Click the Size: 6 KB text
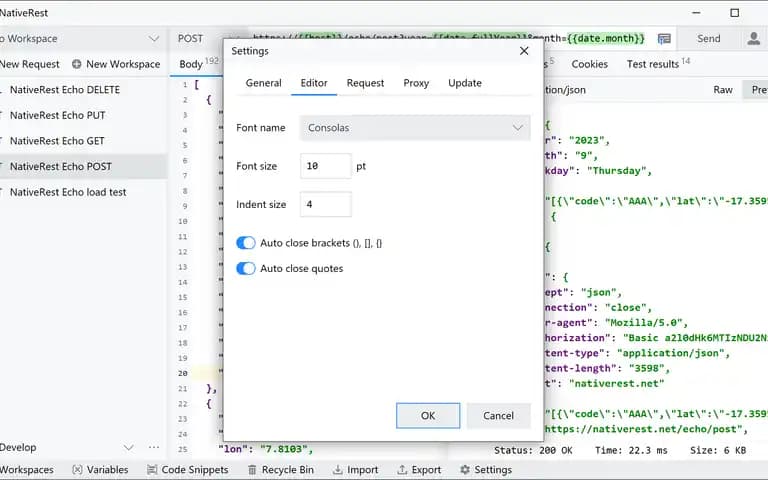768x480 pixels. tap(718, 450)
